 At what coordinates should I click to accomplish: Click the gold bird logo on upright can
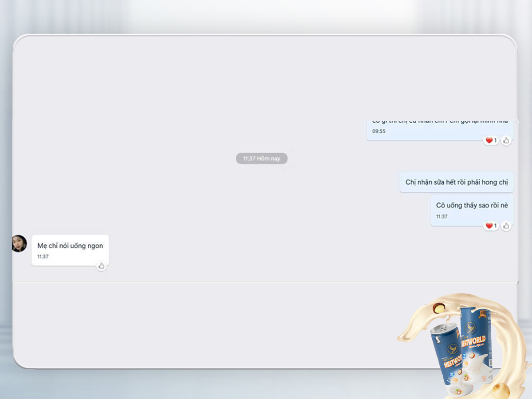(x=470, y=328)
